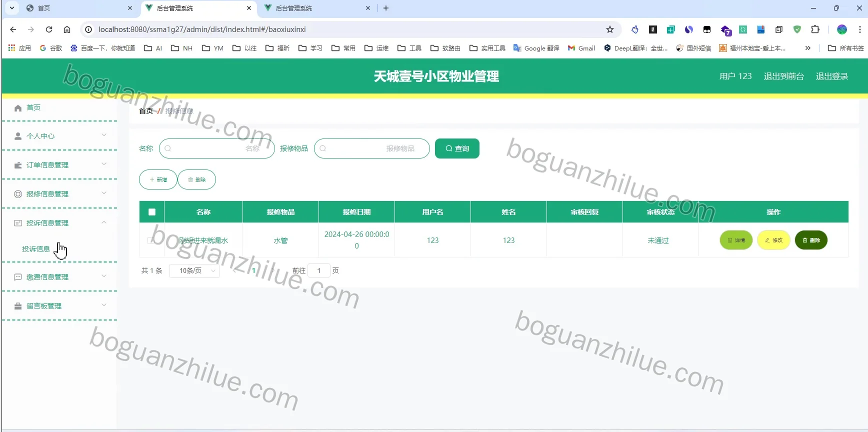This screenshot has height=432, width=868.
Task: Open the Chrome three-dot menu
Action: [860, 29]
